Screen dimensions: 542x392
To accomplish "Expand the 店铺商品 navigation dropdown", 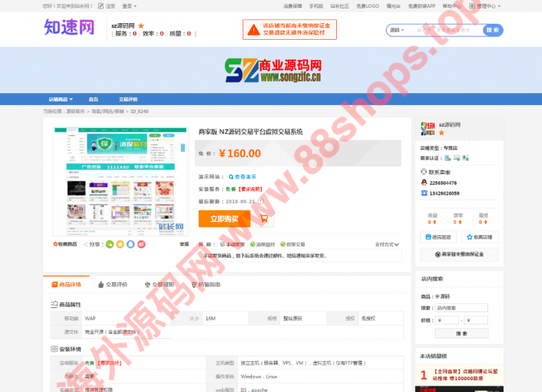I will tap(60, 99).
